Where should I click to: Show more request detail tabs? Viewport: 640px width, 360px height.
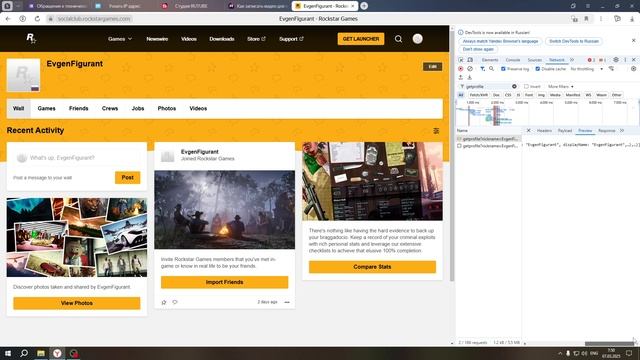click(x=622, y=131)
